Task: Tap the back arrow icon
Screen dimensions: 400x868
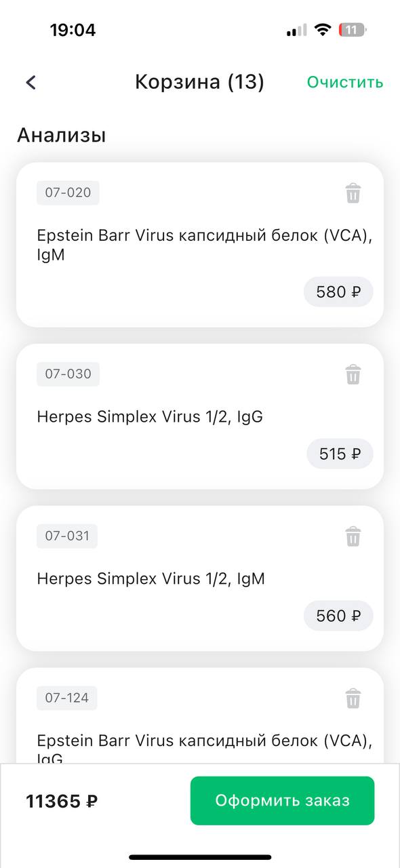Action: click(x=31, y=82)
